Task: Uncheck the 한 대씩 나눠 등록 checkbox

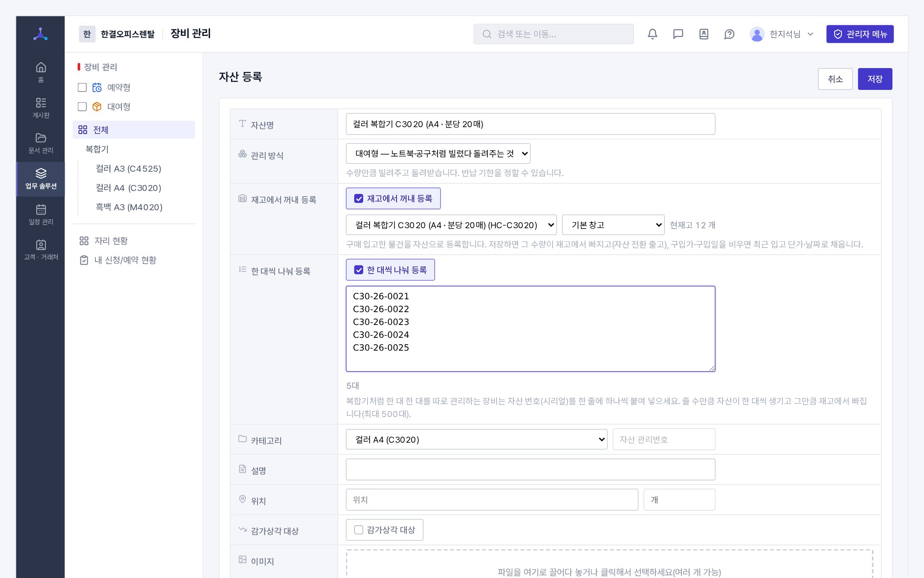Action: point(358,270)
